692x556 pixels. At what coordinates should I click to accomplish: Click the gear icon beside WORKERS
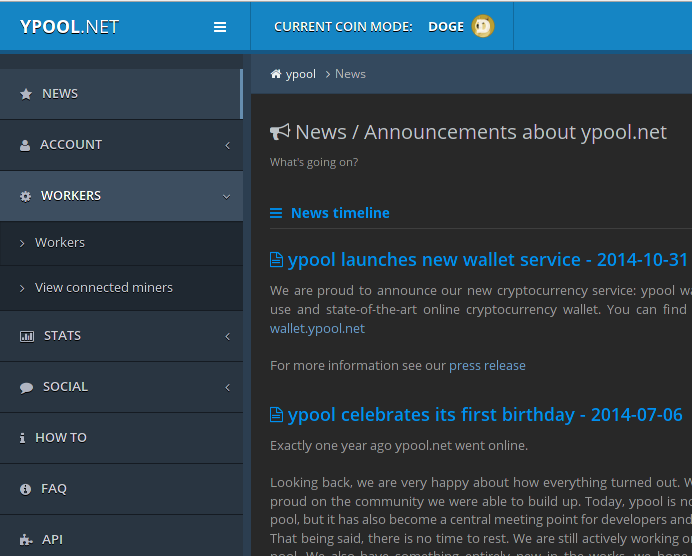pyautogui.click(x=26, y=196)
